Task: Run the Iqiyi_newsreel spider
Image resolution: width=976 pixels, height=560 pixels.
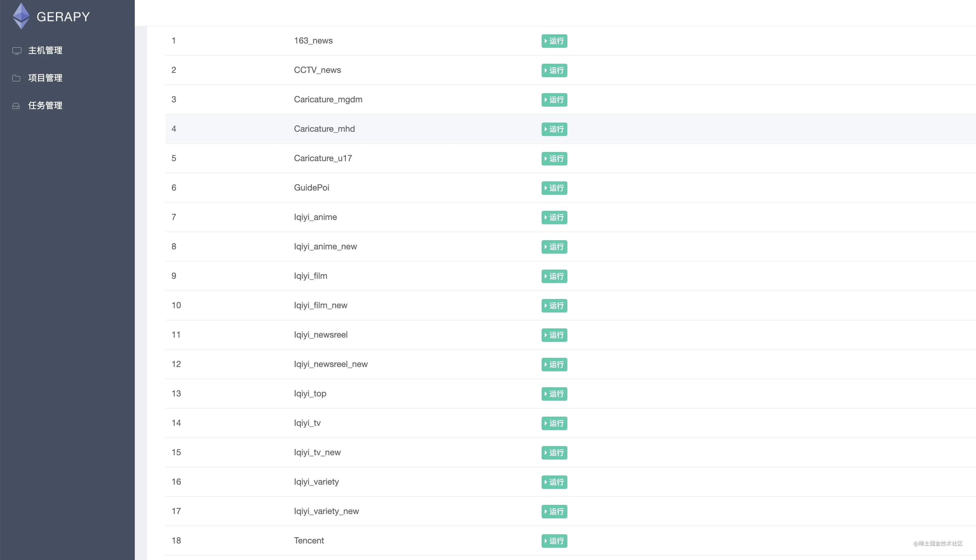Action: [554, 335]
